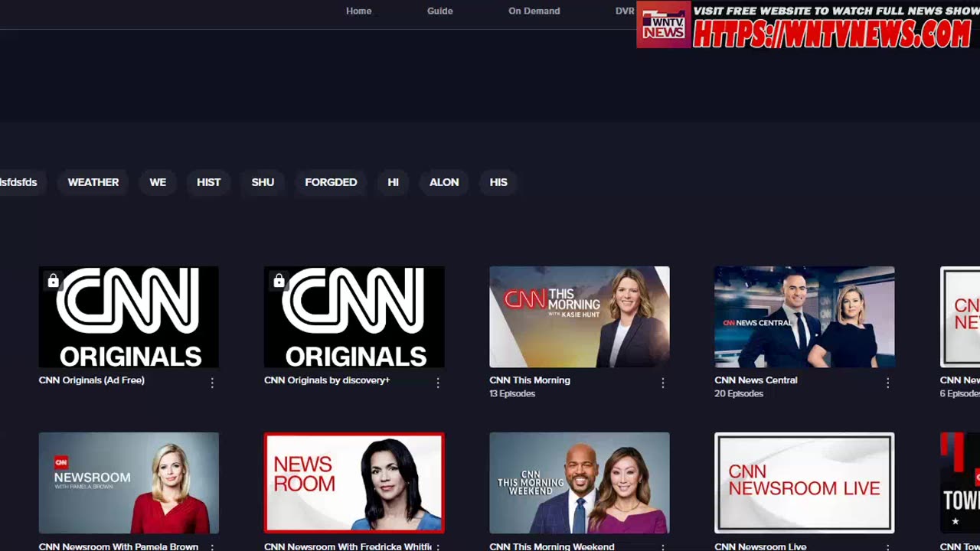The width and height of the screenshot is (980, 551).
Task: Click the CNN News Central title text
Action: click(756, 380)
